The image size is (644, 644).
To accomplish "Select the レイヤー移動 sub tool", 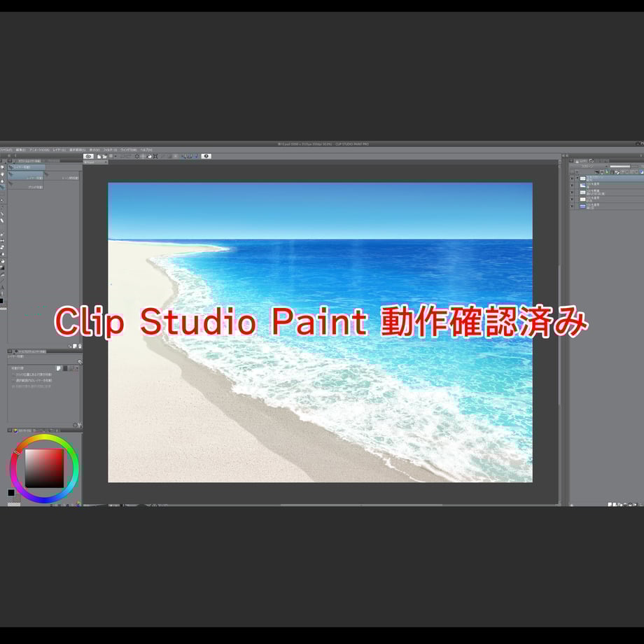I will (26, 176).
